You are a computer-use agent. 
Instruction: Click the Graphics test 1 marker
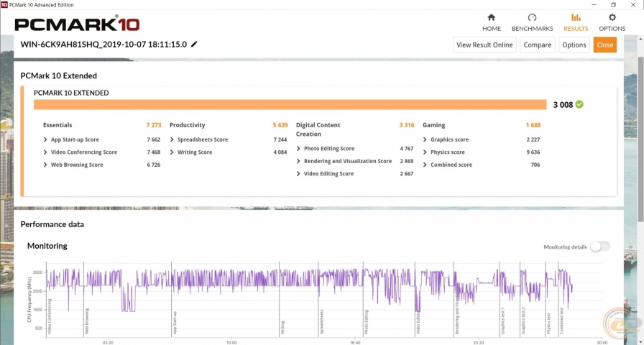click(x=502, y=321)
